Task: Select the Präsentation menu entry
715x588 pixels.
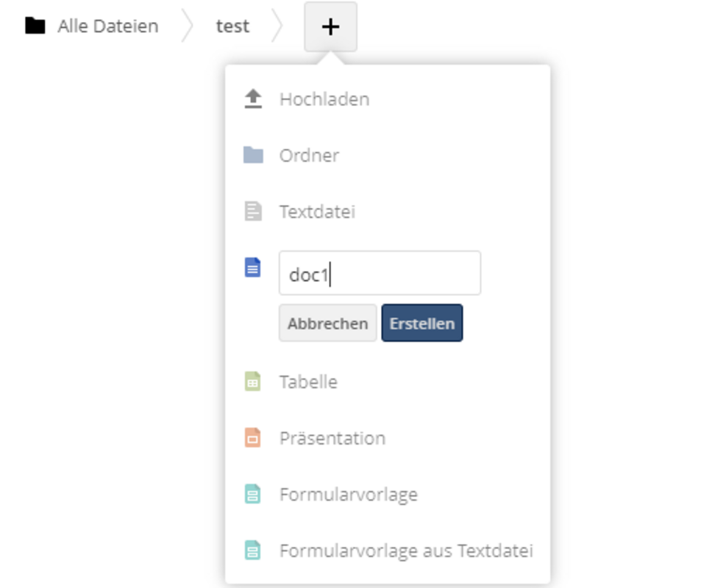Action: pos(332,438)
